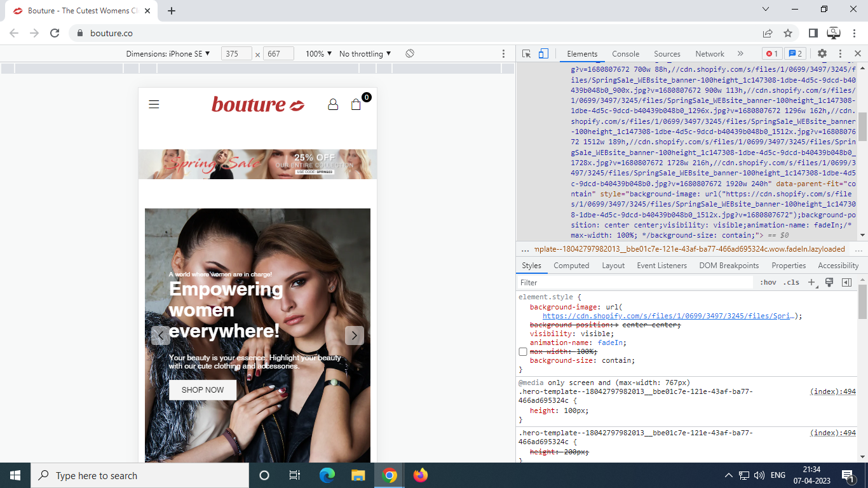Switch to the Elements panel tab
Viewport: 868px width, 488px height.
point(583,54)
